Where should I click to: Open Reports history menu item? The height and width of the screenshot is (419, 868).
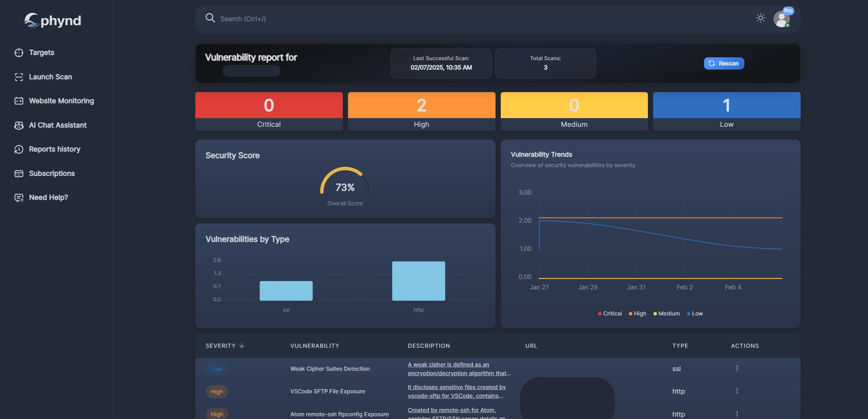pos(55,149)
